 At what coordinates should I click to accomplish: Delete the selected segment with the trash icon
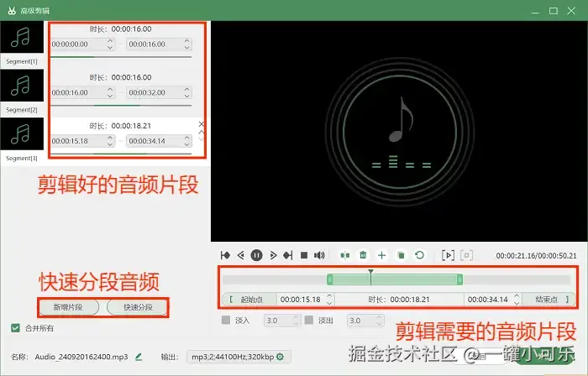[363, 255]
